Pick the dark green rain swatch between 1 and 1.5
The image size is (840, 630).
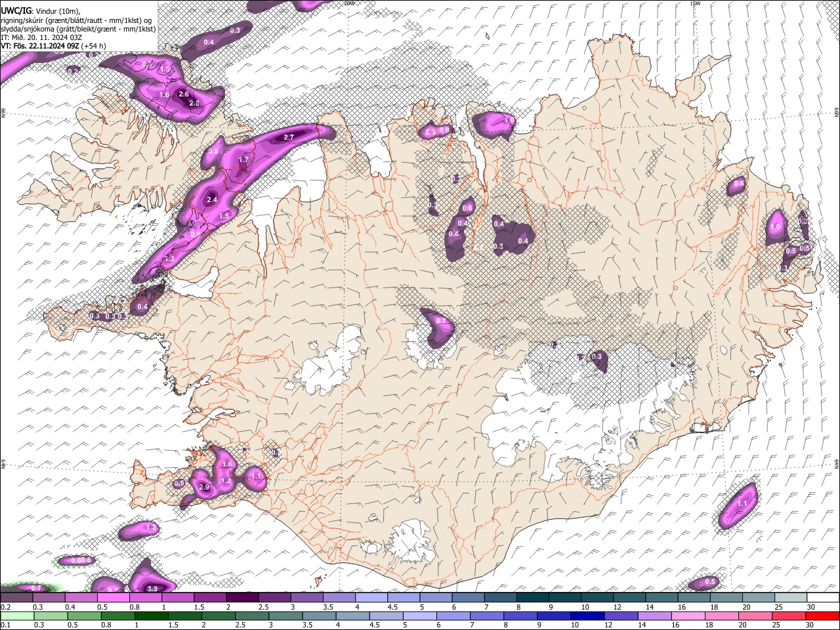click(x=152, y=616)
